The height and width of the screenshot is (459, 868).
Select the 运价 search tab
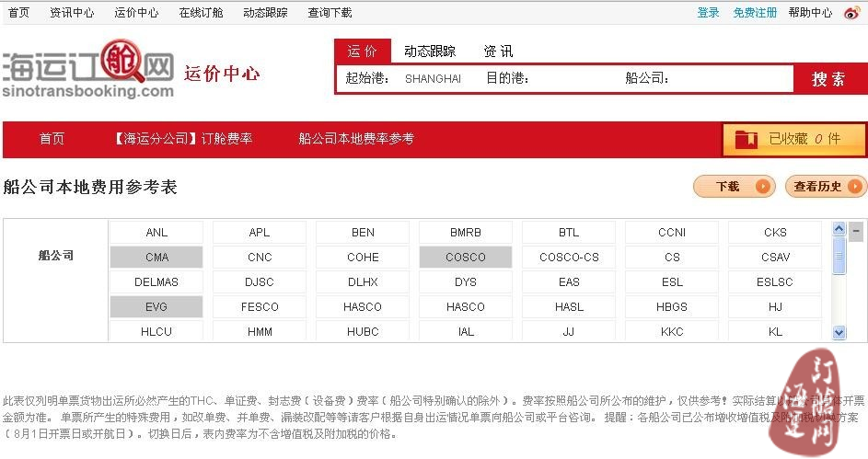[363, 52]
